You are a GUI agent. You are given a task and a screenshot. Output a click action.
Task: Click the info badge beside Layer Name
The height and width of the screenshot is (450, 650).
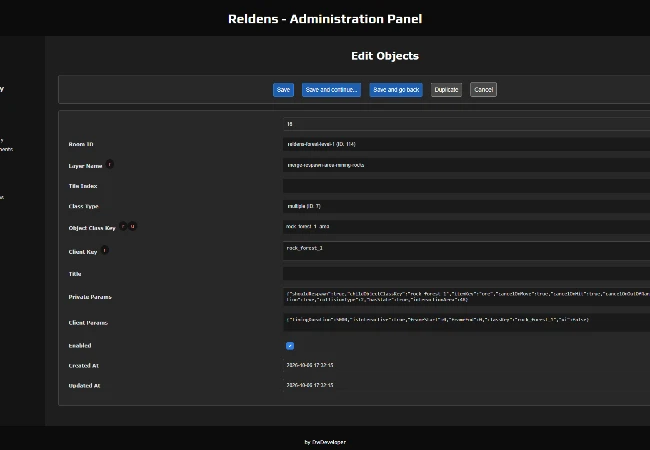click(x=109, y=165)
